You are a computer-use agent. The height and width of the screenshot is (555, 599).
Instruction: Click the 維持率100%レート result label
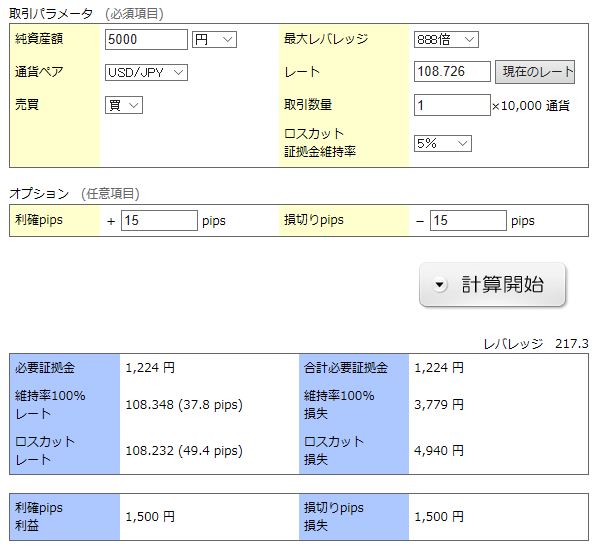tap(50, 405)
